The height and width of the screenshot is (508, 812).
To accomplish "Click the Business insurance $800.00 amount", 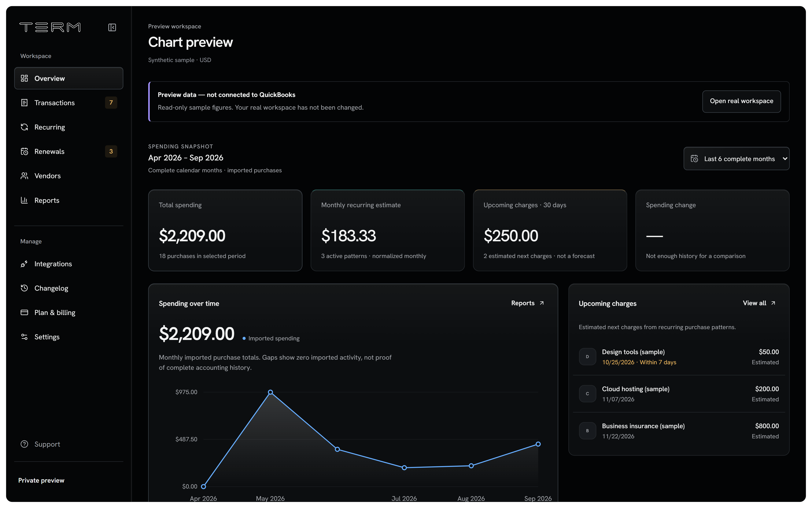I will [x=767, y=426].
